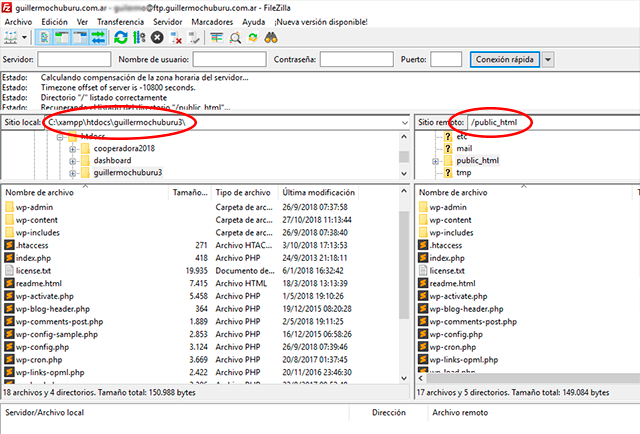Click the remote site path field

pos(554,122)
